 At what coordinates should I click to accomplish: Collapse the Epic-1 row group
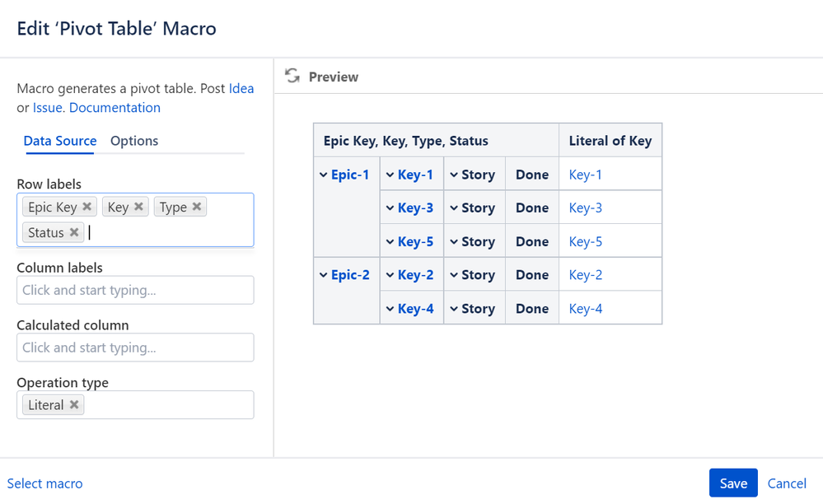click(324, 175)
